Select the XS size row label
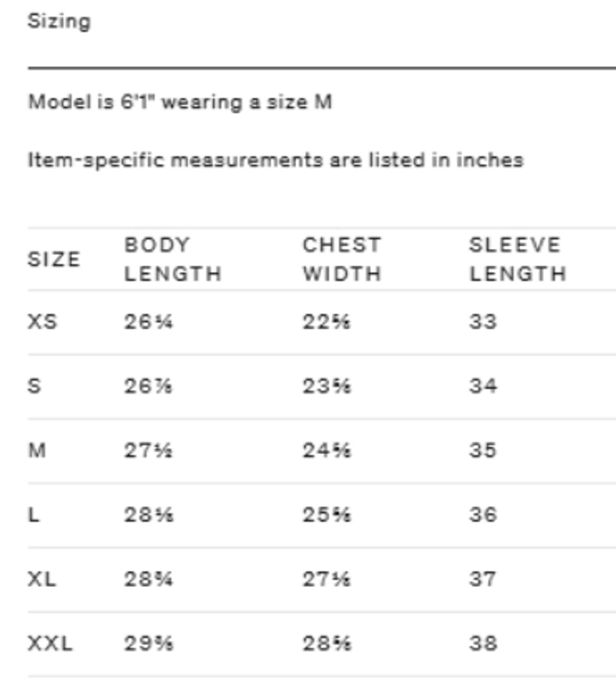 point(43,321)
